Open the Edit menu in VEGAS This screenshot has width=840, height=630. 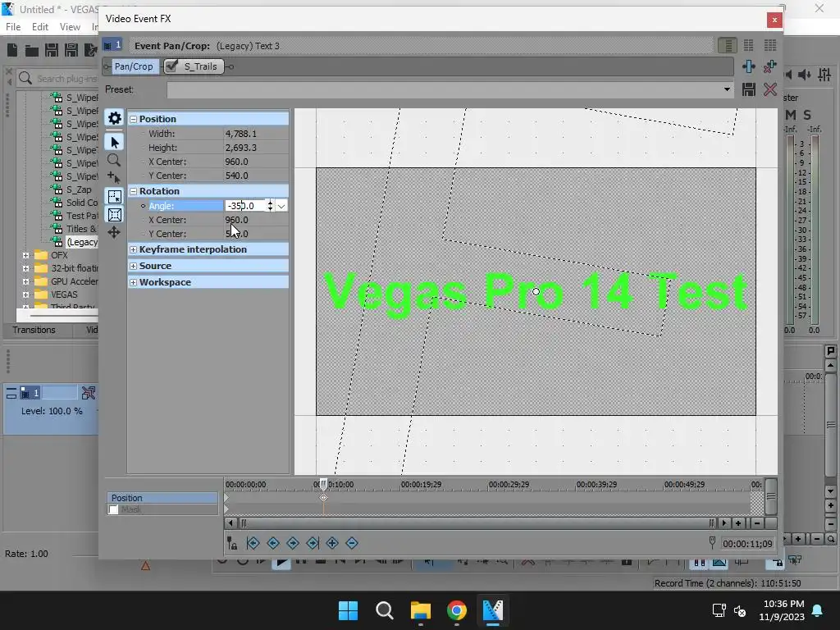click(39, 27)
